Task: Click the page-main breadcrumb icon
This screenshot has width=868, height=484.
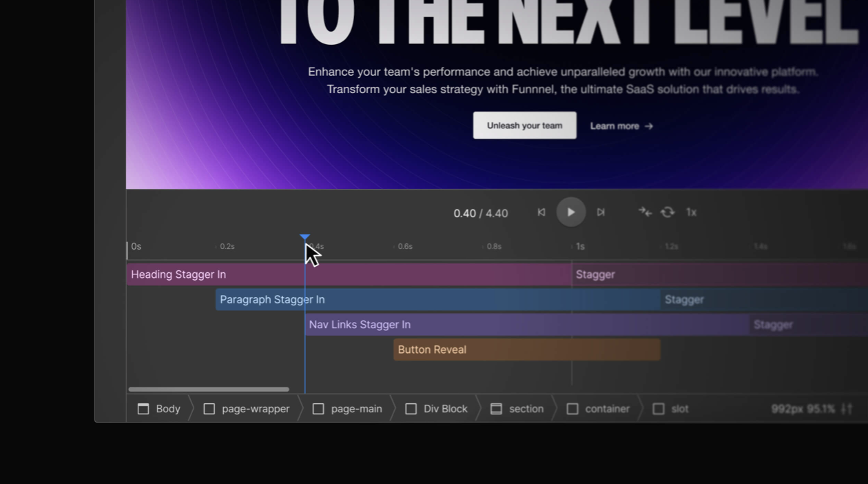Action: (x=318, y=409)
